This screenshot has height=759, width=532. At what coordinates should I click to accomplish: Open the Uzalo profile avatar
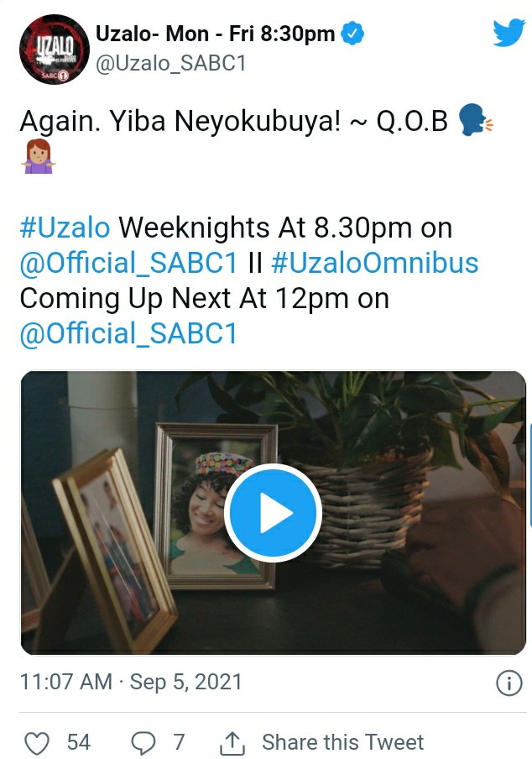(55, 50)
